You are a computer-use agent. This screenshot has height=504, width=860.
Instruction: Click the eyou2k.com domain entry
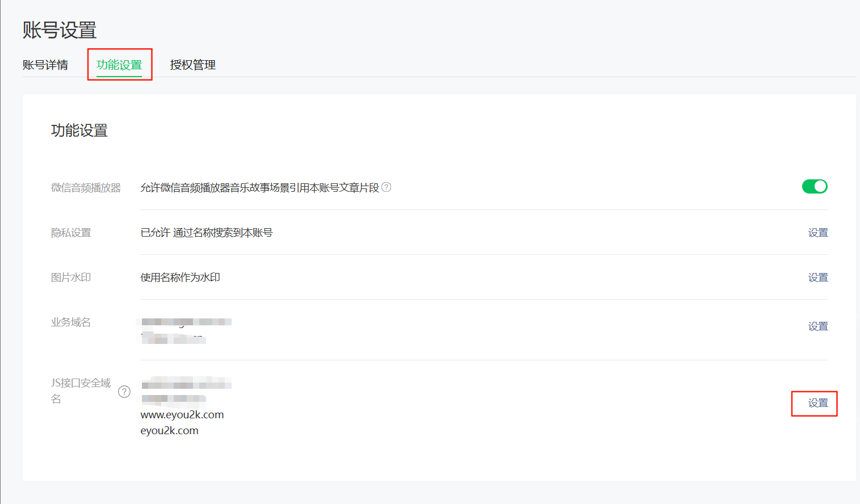tap(170, 431)
